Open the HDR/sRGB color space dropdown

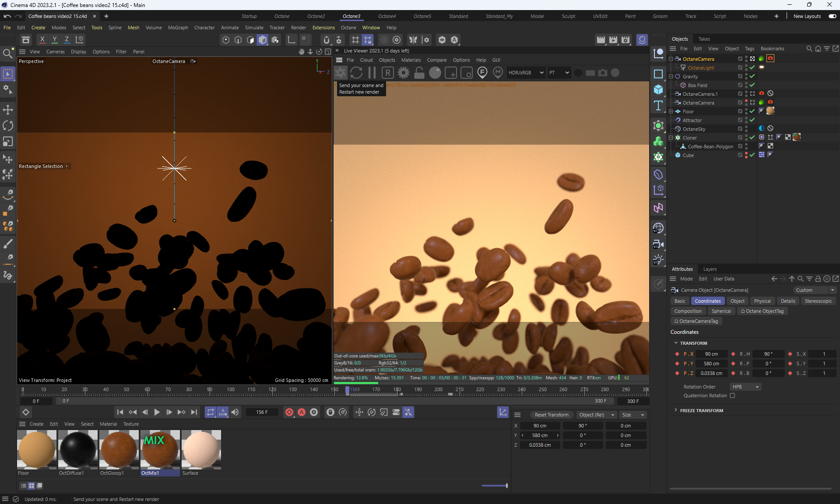tap(525, 73)
